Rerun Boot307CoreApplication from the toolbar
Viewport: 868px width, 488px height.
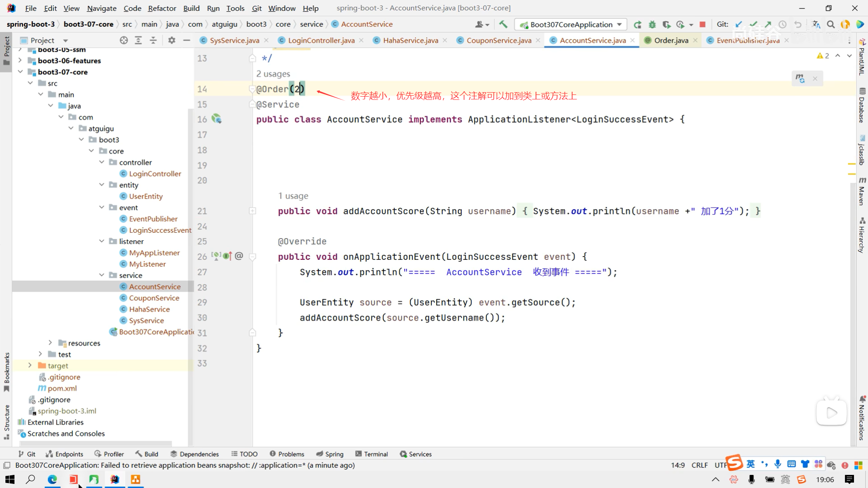(x=637, y=24)
